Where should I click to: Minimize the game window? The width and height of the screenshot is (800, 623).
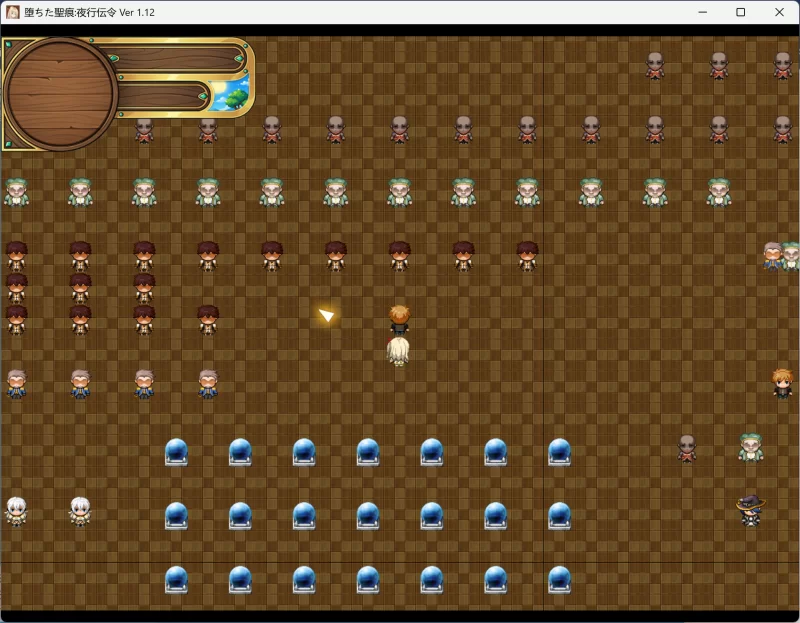tap(703, 12)
